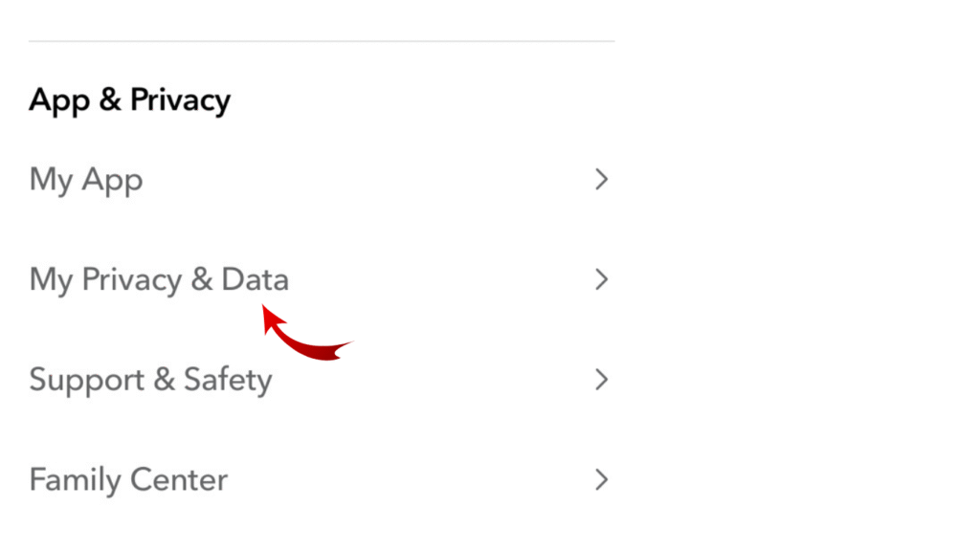The image size is (980, 551).
Task: Click the word 'Privacy' in the section heading
Action: point(180,100)
